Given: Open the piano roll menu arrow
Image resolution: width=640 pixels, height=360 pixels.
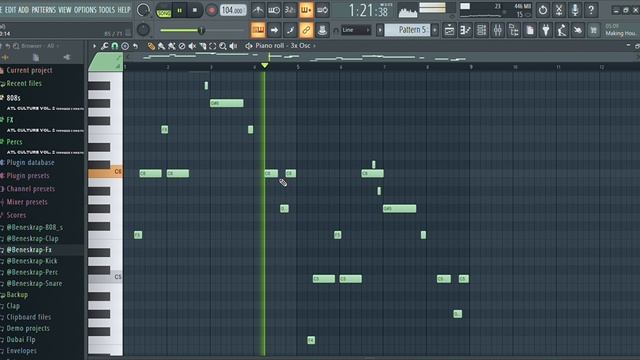Looking at the screenshot, I should click(94, 46).
